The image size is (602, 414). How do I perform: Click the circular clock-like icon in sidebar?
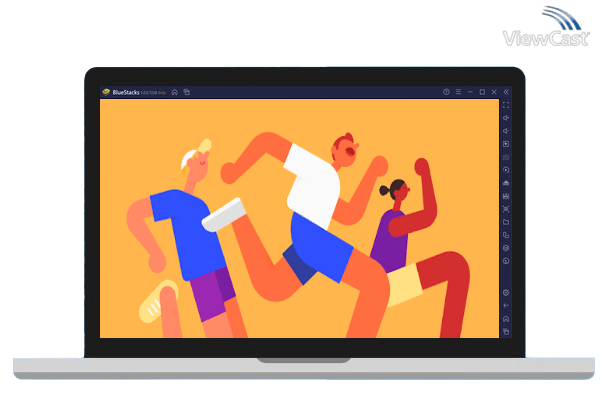tap(506, 261)
